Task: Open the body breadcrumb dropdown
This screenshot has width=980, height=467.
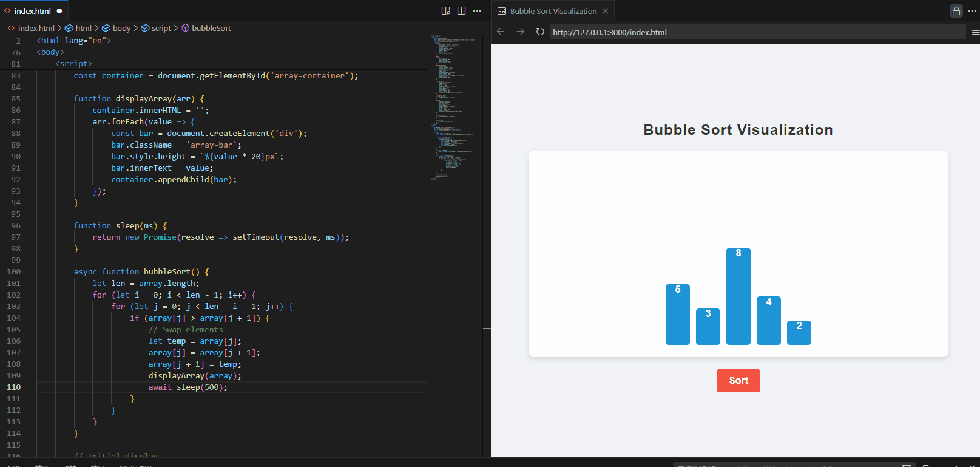Action: tap(116, 28)
